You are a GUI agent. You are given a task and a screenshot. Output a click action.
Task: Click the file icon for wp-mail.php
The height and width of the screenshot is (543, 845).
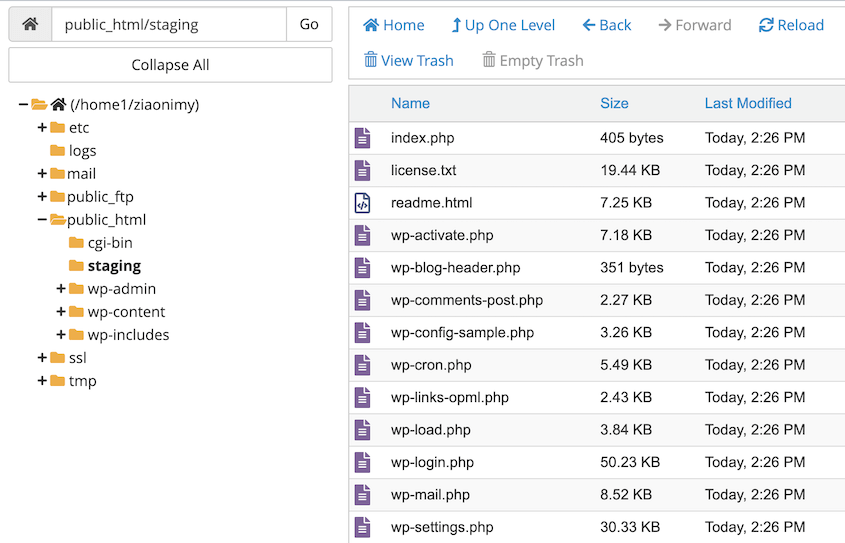pyautogui.click(x=363, y=495)
